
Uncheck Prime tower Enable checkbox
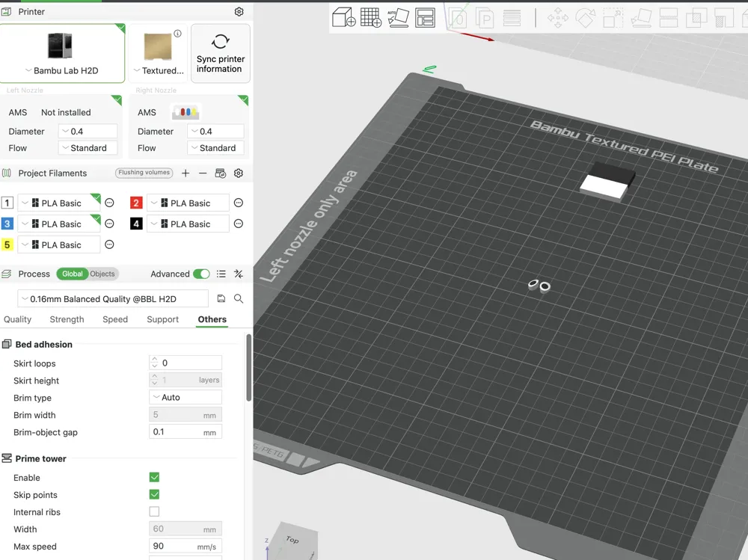(x=154, y=477)
